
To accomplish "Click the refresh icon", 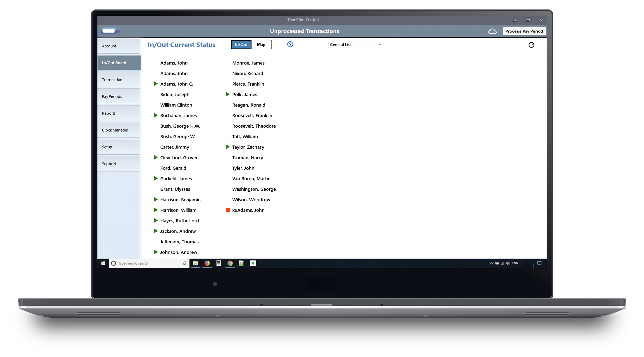I will pyautogui.click(x=531, y=45).
